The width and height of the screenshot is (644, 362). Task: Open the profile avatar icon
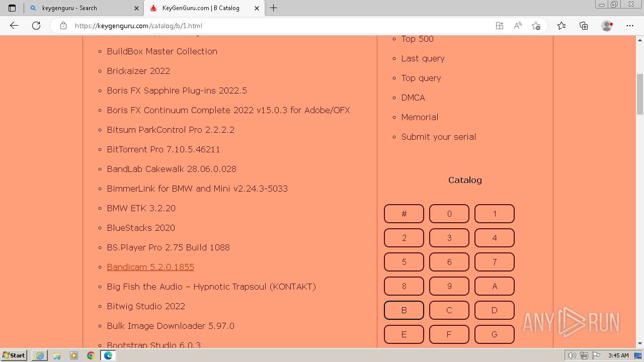pos(607,26)
